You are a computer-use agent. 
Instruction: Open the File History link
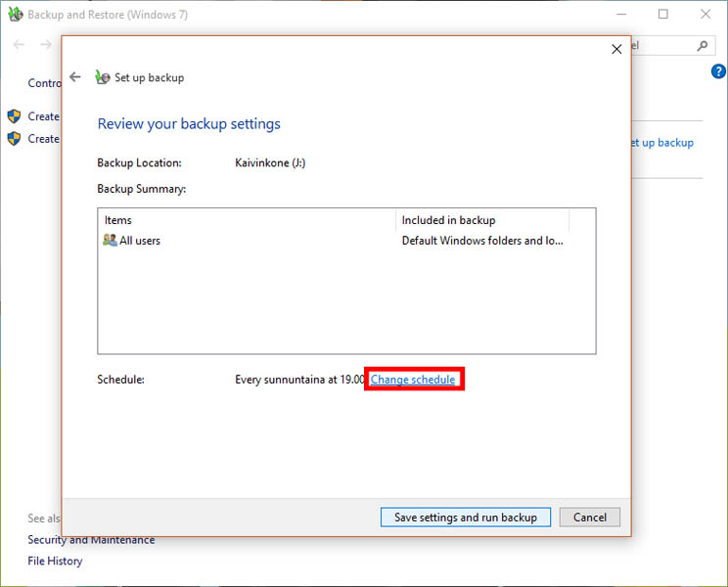(x=55, y=562)
